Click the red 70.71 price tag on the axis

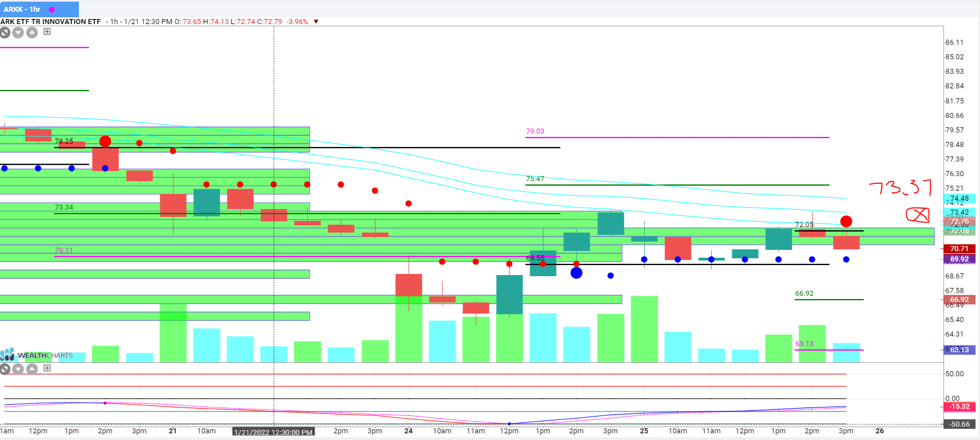(x=959, y=249)
